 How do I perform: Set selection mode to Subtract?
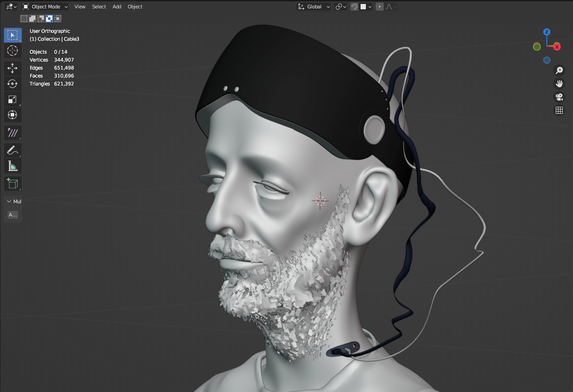(41, 19)
